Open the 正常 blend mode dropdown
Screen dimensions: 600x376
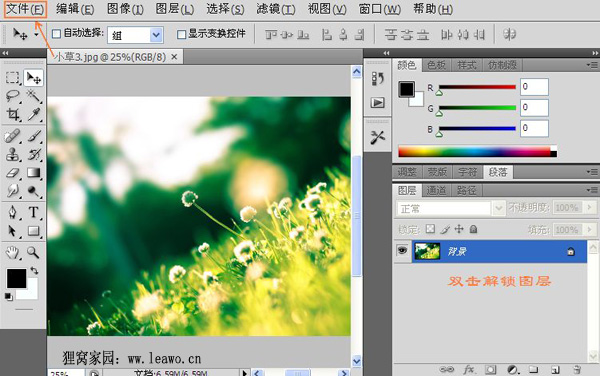[499, 208]
